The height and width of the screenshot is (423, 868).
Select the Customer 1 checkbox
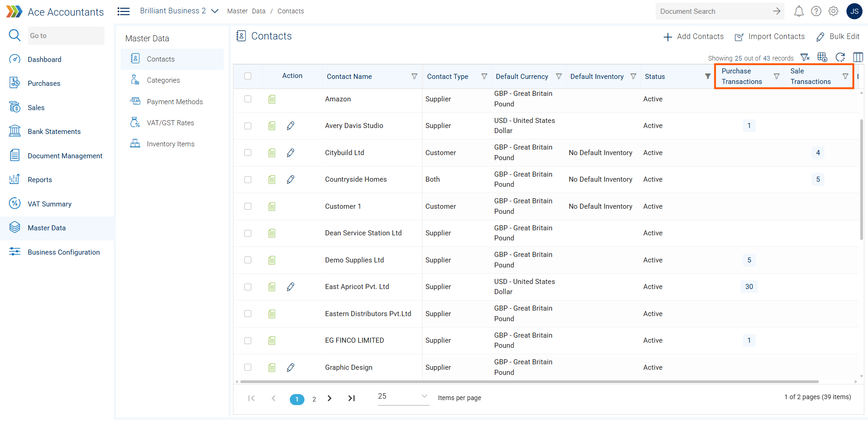pyautogui.click(x=248, y=206)
